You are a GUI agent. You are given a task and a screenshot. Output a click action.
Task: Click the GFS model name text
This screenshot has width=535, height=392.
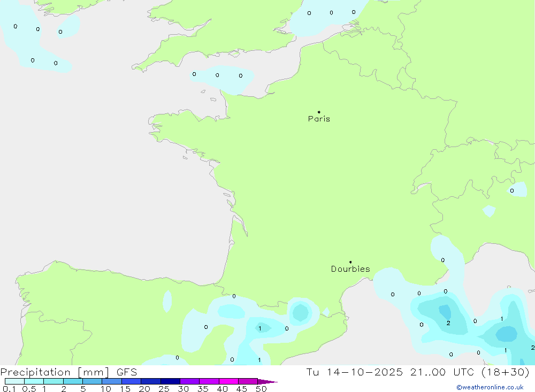[127, 372]
